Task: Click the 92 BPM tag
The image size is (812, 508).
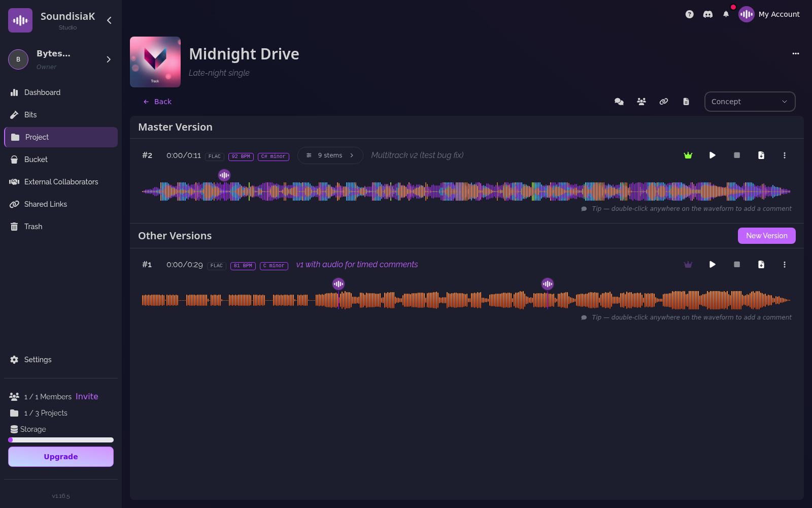Action: tap(241, 156)
